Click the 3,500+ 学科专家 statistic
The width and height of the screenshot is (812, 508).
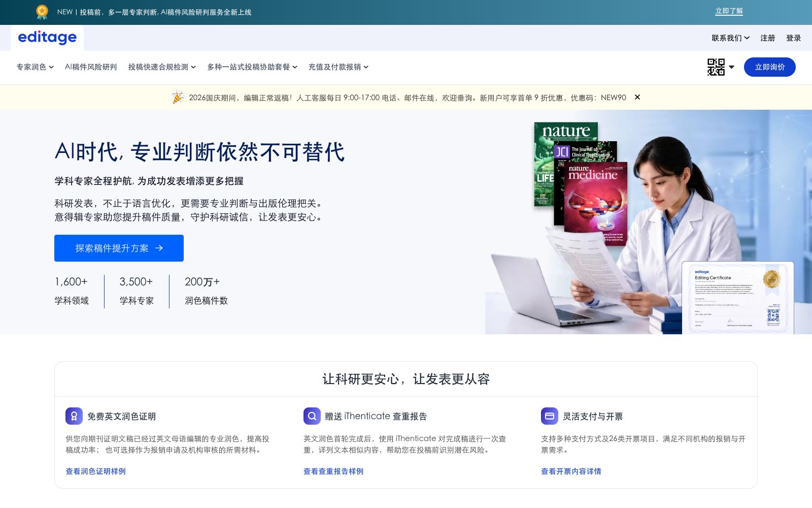137,291
